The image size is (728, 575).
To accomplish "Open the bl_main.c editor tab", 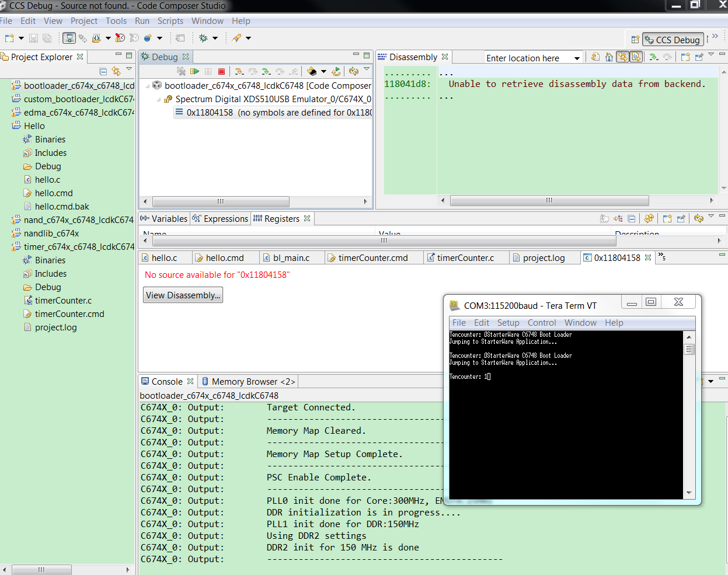I will tap(287, 258).
